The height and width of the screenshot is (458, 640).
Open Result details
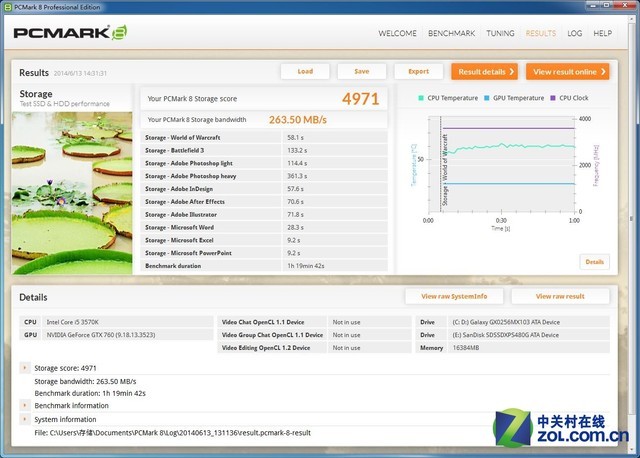click(484, 71)
